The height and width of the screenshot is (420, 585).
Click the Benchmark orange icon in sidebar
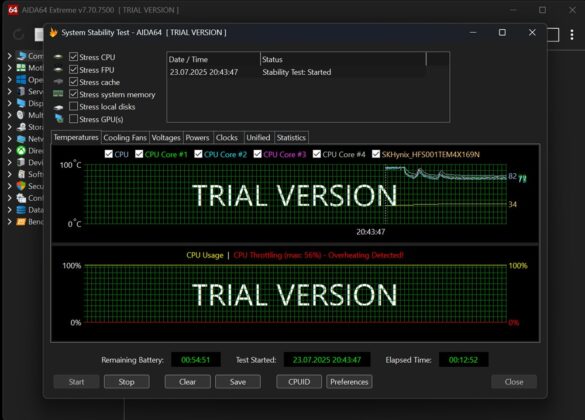tap(21, 222)
